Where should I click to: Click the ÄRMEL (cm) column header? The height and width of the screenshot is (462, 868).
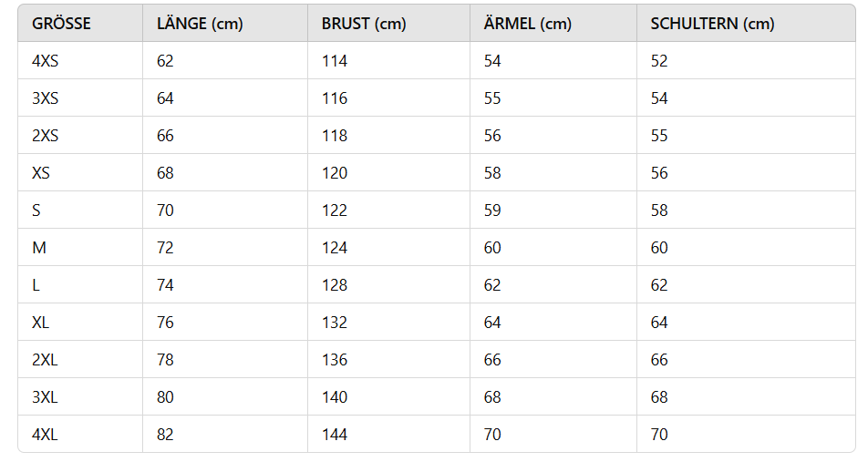528,24
